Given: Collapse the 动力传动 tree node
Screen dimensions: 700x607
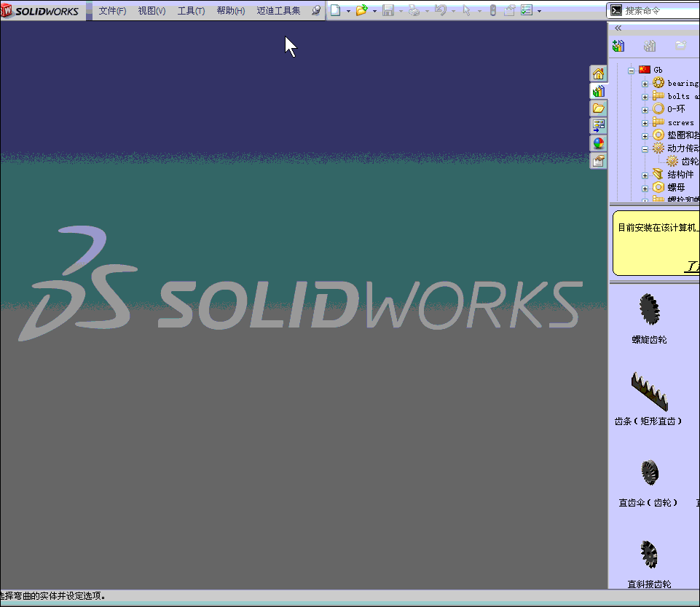Looking at the screenshot, I should tap(645, 149).
